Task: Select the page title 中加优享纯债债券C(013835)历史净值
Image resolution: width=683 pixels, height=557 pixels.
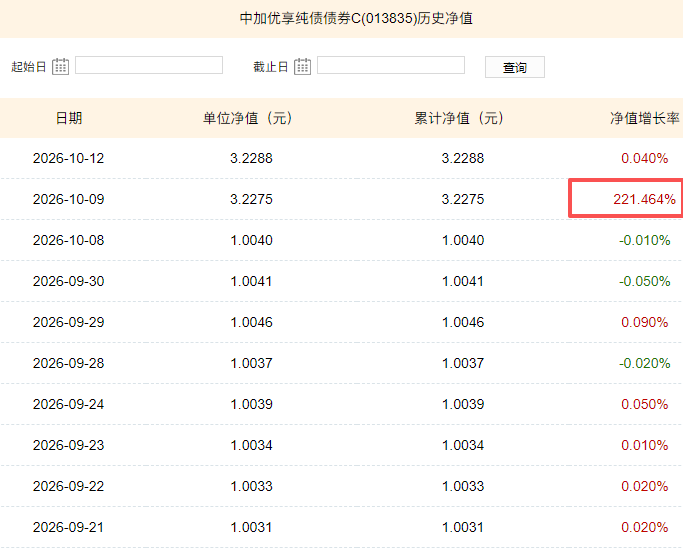Action: [x=356, y=18]
